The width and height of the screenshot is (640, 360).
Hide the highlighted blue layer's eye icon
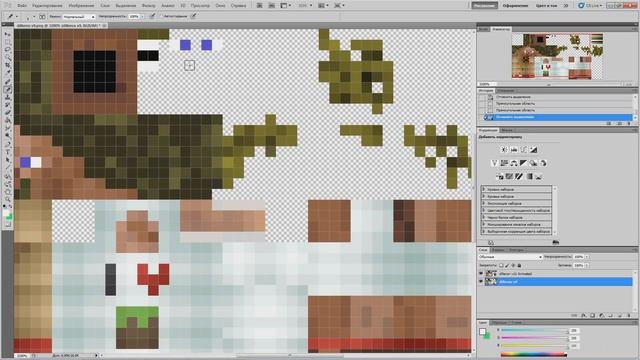click(x=481, y=282)
